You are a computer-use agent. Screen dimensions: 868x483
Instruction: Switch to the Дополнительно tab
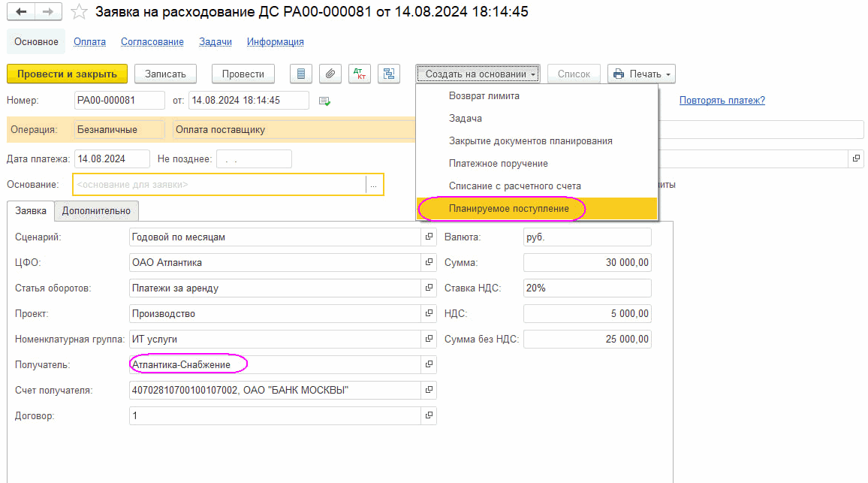tap(96, 211)
